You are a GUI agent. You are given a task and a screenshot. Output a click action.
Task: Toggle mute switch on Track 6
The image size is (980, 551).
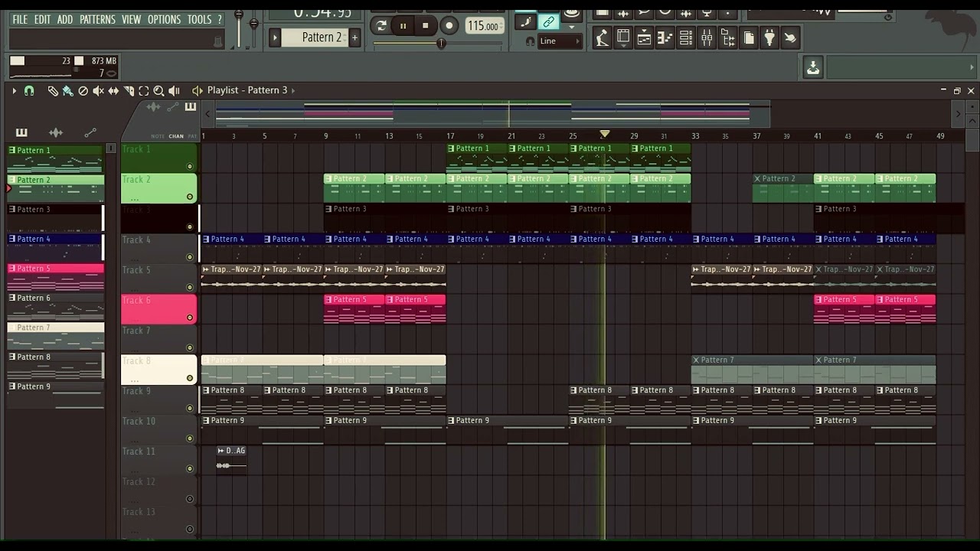[190, 318]
